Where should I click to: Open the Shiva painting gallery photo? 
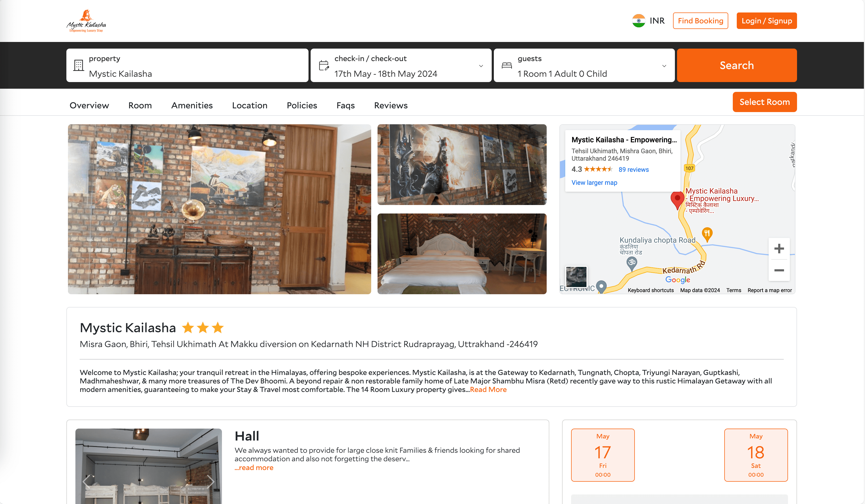462,164
